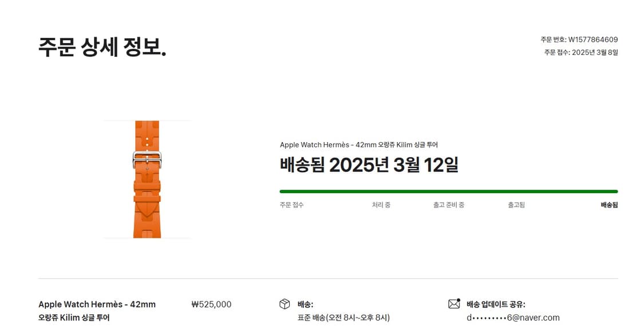Click the ₩525,000 price
This screenshot has height=330, width=644.
click(211, 304)
